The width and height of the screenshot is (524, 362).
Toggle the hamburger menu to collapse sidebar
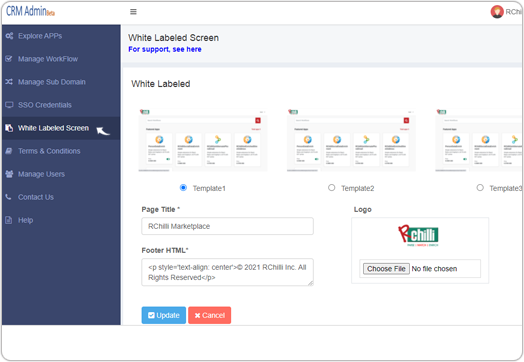(x=133, y=12)
